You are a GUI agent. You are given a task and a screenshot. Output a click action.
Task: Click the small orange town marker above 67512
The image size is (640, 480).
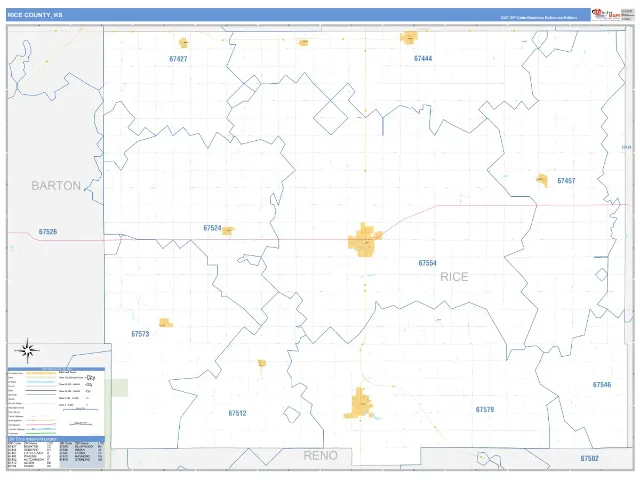(x=262, y=363)
